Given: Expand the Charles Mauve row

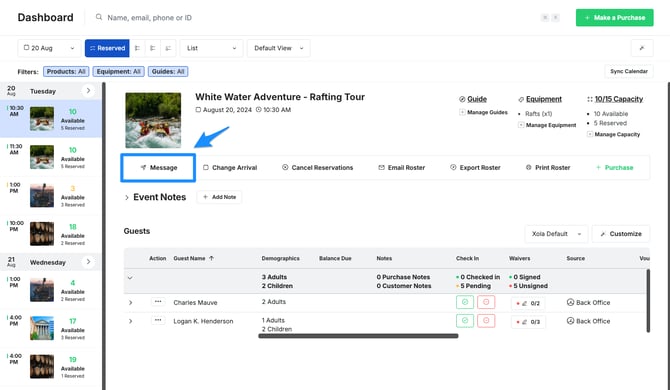Looking at the screenshot, I should pyautogui.click(x=130, y=302).
